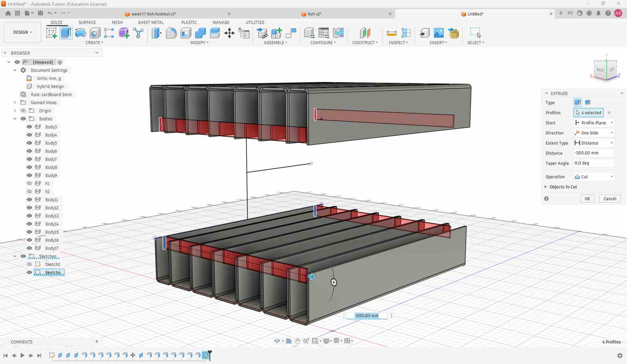The height and width of the screenshot is (364, 627).
Task: Open the Orbit navigation tool
Action: (277, 341)
